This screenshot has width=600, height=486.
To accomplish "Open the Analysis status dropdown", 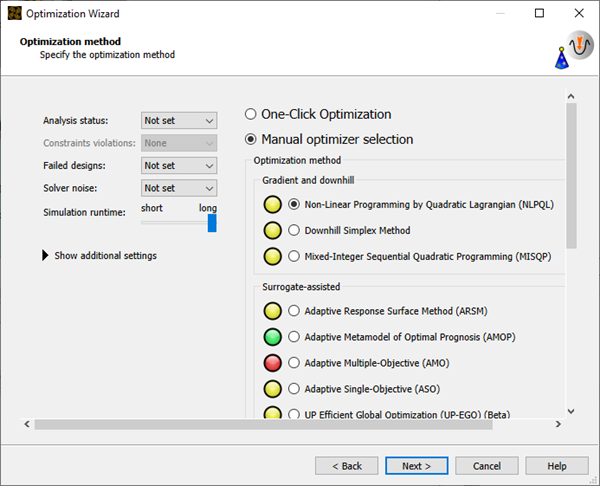I will (x=179, y=120).
